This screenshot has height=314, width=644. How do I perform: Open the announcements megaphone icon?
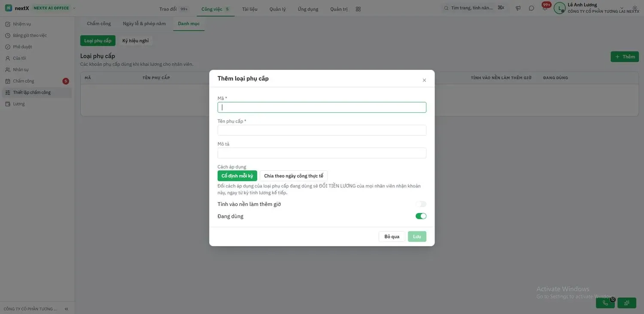point(518,8)
